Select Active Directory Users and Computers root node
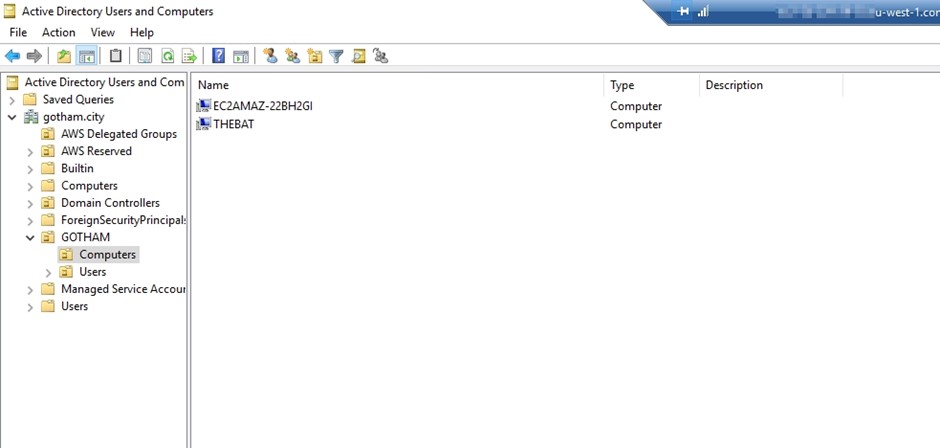 (104, 82)
